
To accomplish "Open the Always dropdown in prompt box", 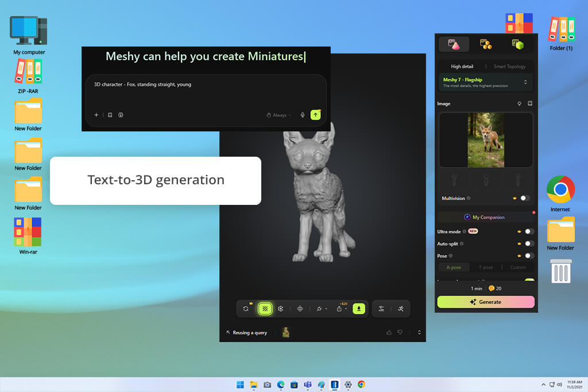I will pyautogui.click(x=278, y=115).
